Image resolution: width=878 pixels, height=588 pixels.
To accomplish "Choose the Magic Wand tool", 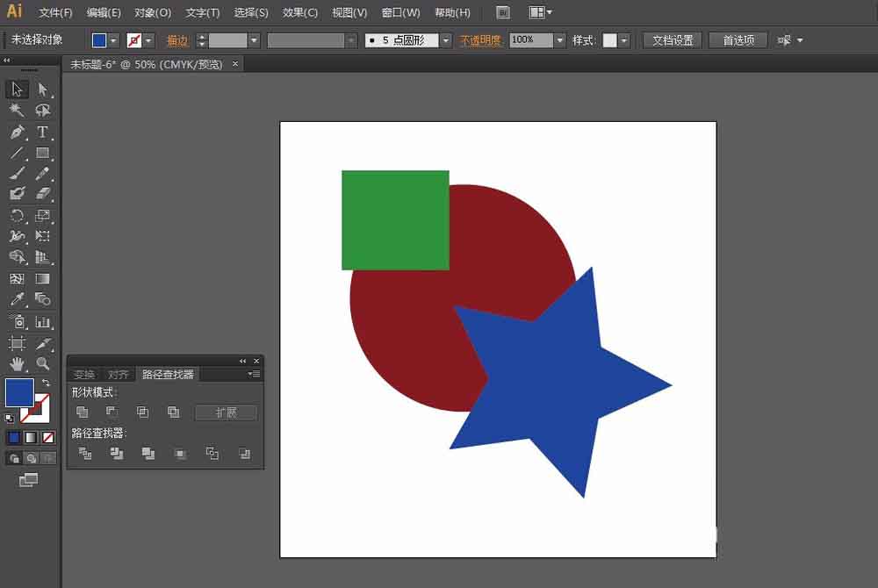I will point(17,111).
